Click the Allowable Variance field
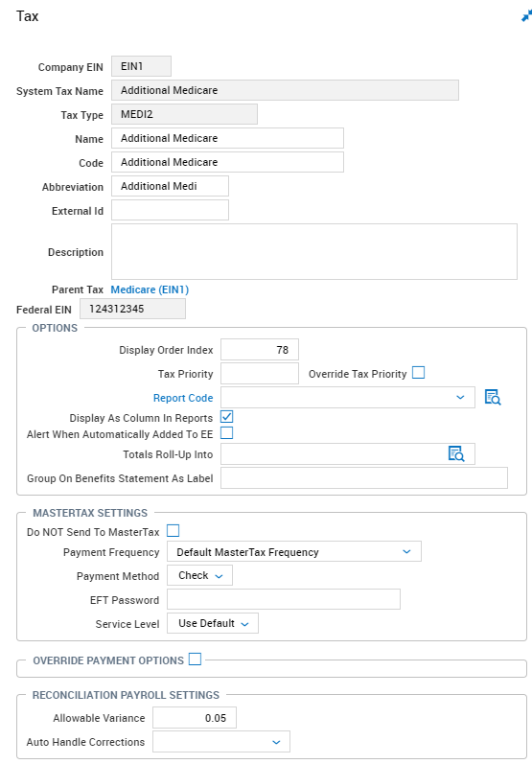The width and height of the screenshot is (532, 764). click(x=195, y=718)
